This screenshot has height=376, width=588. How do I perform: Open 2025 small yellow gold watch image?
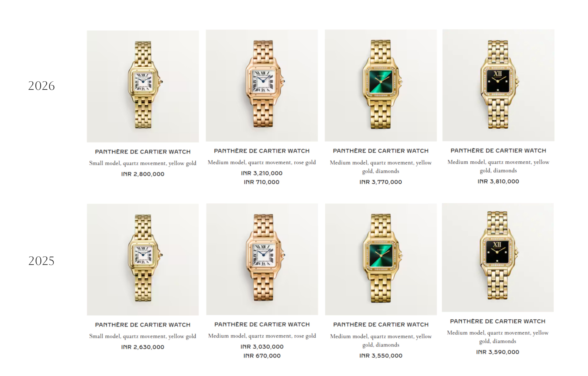point(143,260)
